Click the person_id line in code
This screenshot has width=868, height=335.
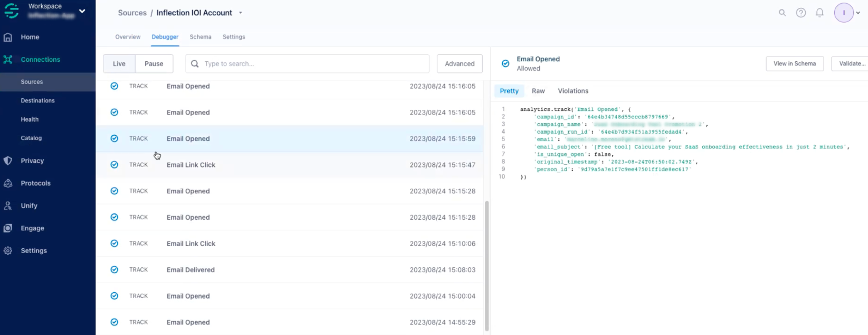click(x=613, y=169)
